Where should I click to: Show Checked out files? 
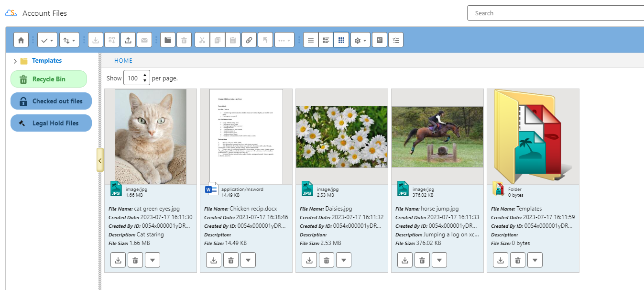pyautogui.click(x=51, y=101)
